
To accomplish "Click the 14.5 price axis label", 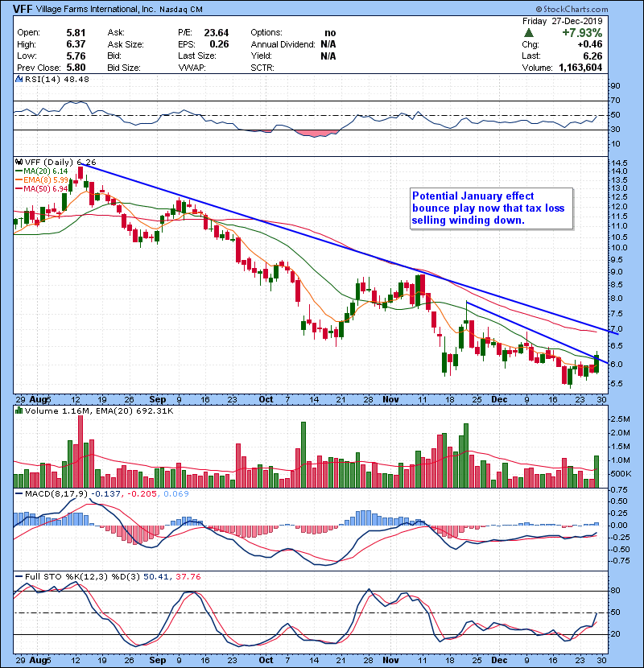I will click(x=619, y=163).
